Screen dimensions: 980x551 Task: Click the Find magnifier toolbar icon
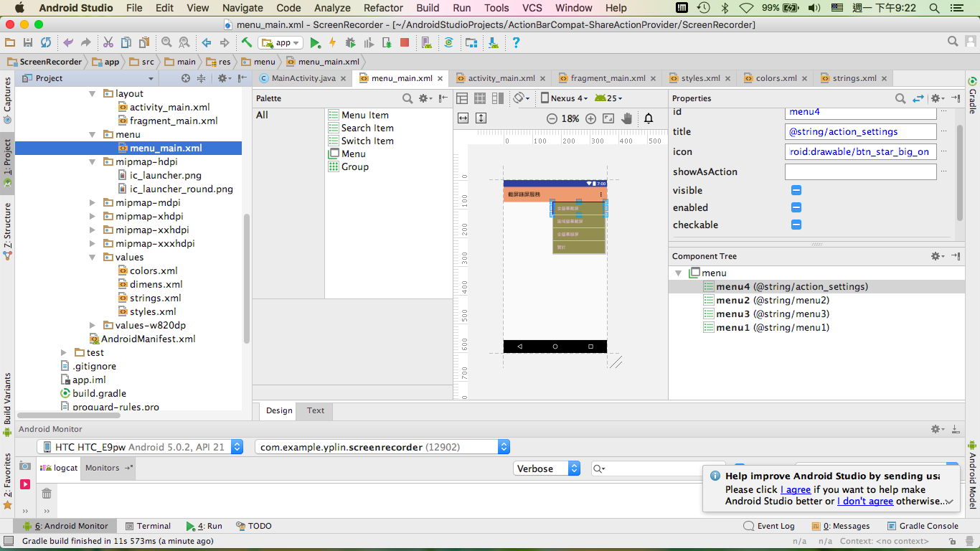166,42
